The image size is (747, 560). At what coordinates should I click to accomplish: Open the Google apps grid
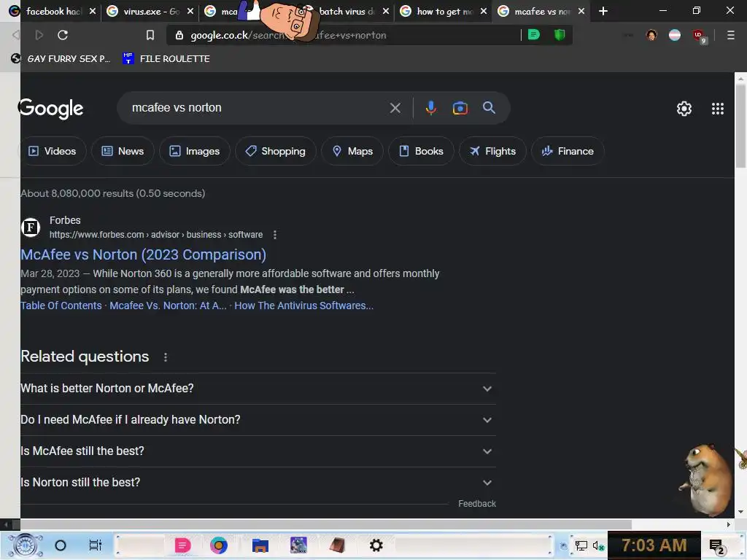pyautogui.click(x=718, y=109)
